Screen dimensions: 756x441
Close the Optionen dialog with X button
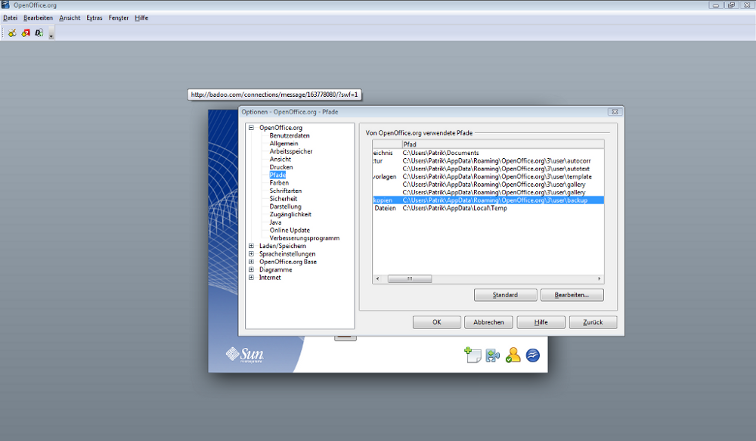click(x=615, y=111)
